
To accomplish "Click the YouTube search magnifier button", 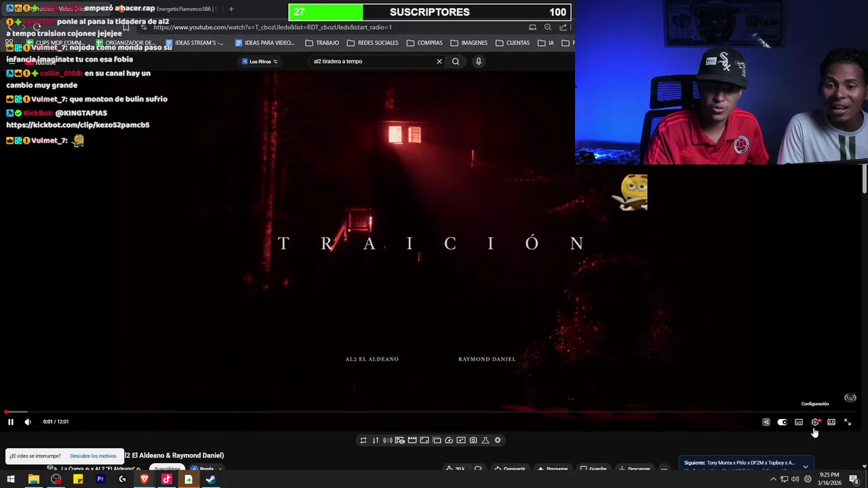I will click(456, 62).
